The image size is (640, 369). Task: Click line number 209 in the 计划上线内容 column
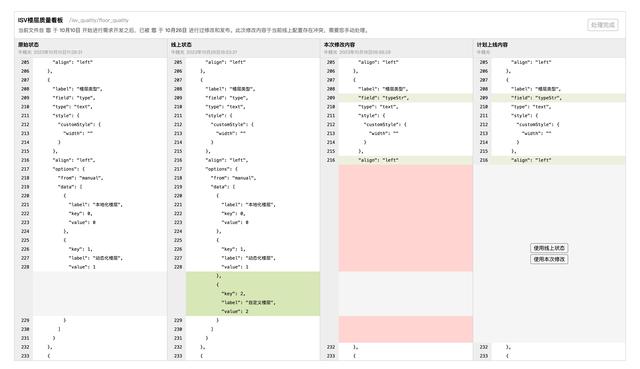[484, 98]
